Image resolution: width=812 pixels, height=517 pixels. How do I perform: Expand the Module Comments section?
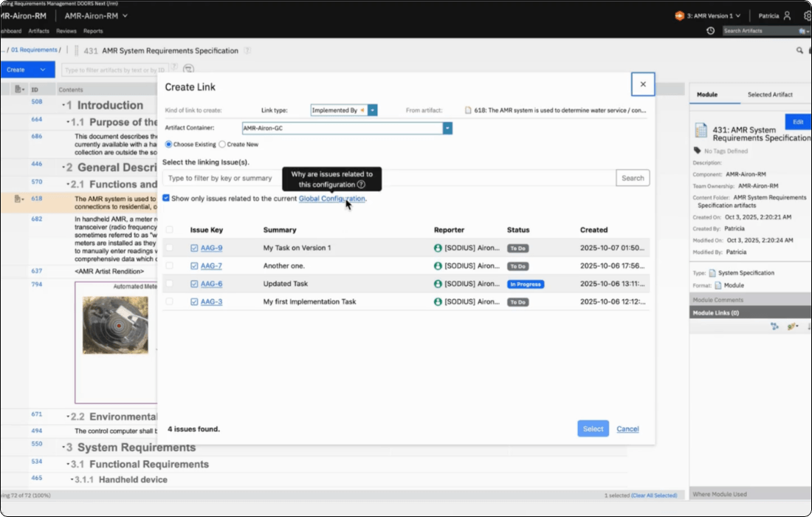[x=751, y=299]
